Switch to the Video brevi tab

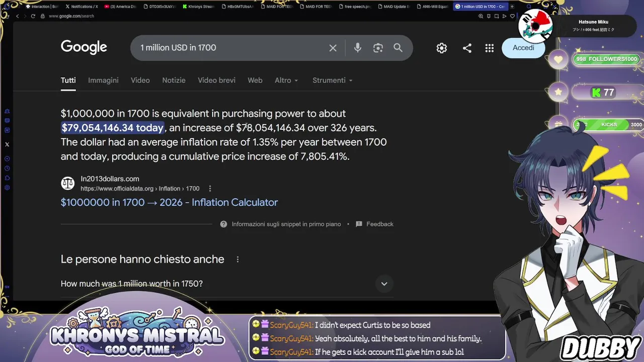click(216, 80)
